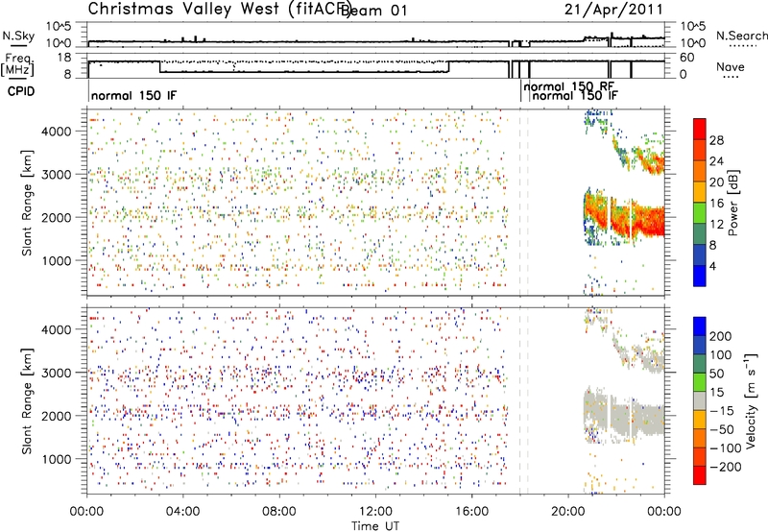Click the 'Slant Range [km]' label of the power panel

(x=27, y=203)
